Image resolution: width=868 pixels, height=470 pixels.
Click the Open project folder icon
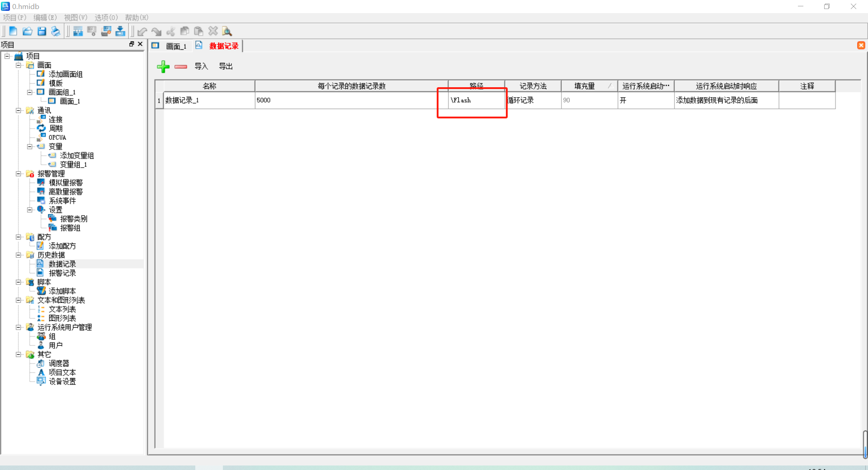[28, 31]
